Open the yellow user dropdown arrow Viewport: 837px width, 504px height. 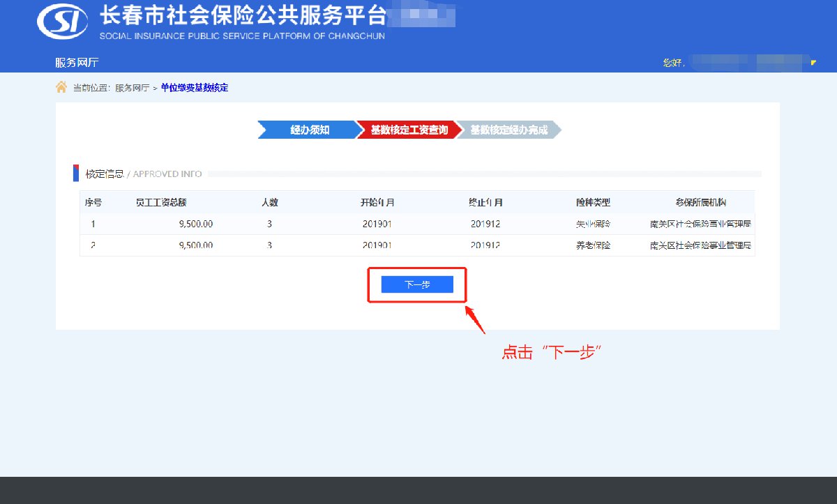pyautogui.click(x=813, y=63)
